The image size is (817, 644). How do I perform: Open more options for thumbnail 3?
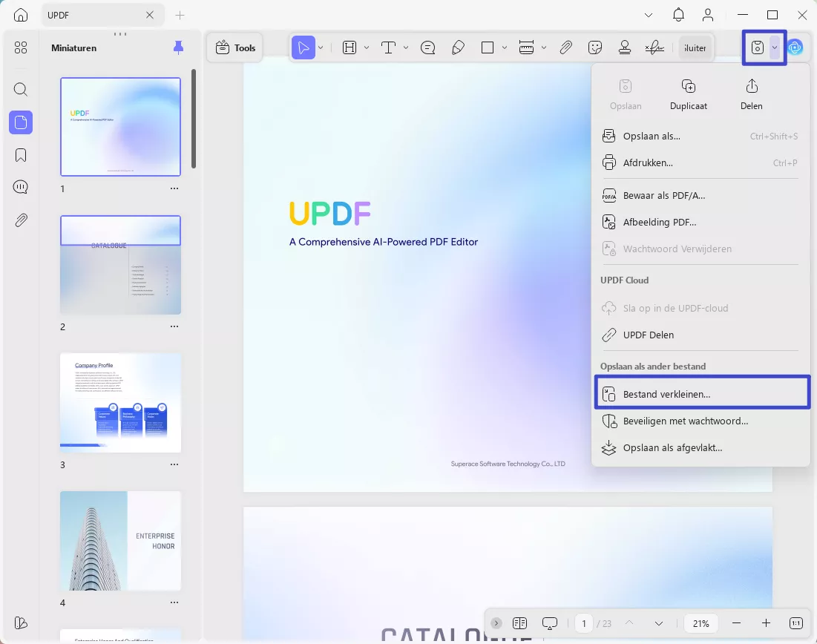[174, 464]
